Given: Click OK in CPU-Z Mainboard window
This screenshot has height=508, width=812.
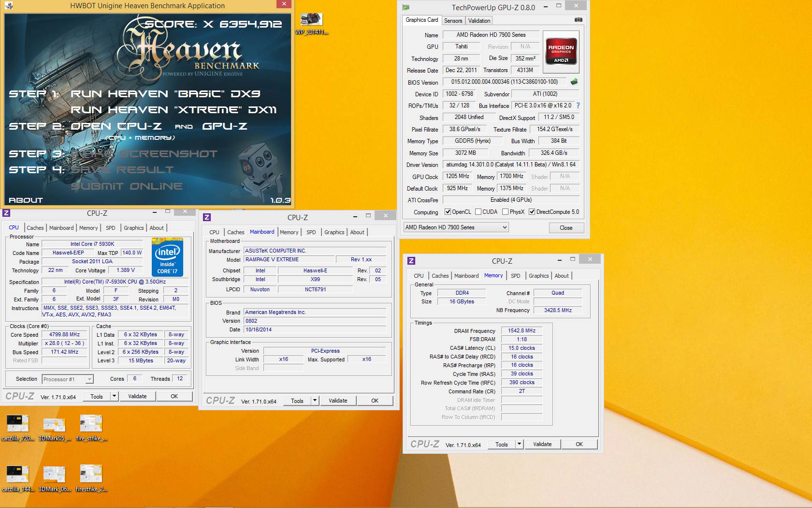Looking at the screenshot, I should coord(375,401).
